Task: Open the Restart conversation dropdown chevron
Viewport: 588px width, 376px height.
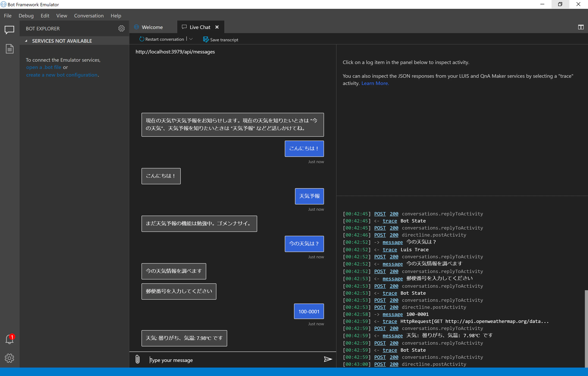Action: pyautogui.click(x=191, y=39)
